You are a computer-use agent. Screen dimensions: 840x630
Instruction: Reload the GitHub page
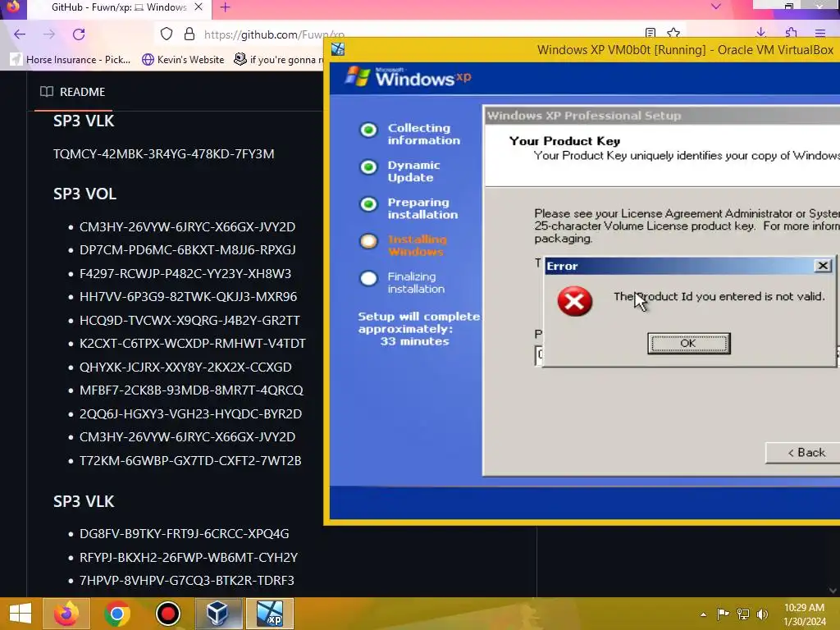pyautogui.click(x=79, y=34)
